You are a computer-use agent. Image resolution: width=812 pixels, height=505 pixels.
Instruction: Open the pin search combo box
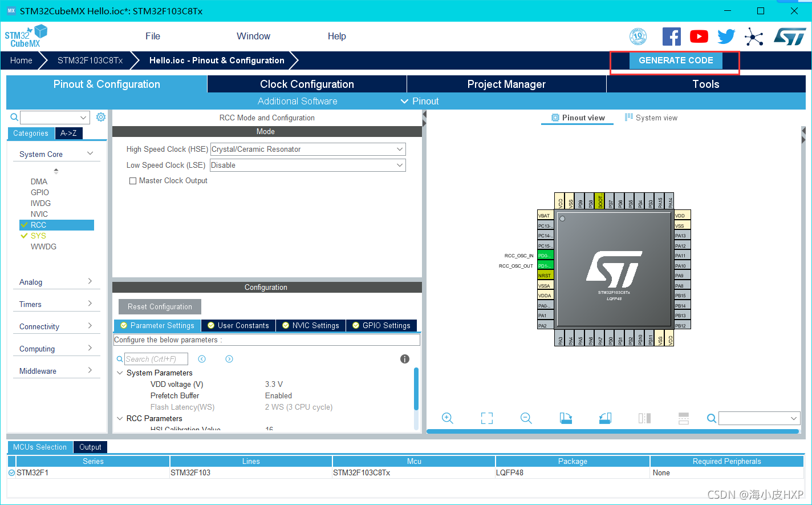(x=760, y=418)
